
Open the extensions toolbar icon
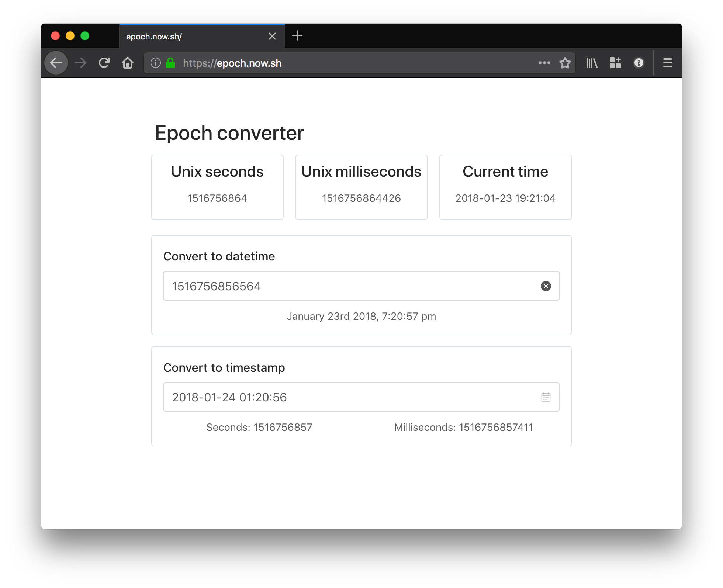pos(615,63)
